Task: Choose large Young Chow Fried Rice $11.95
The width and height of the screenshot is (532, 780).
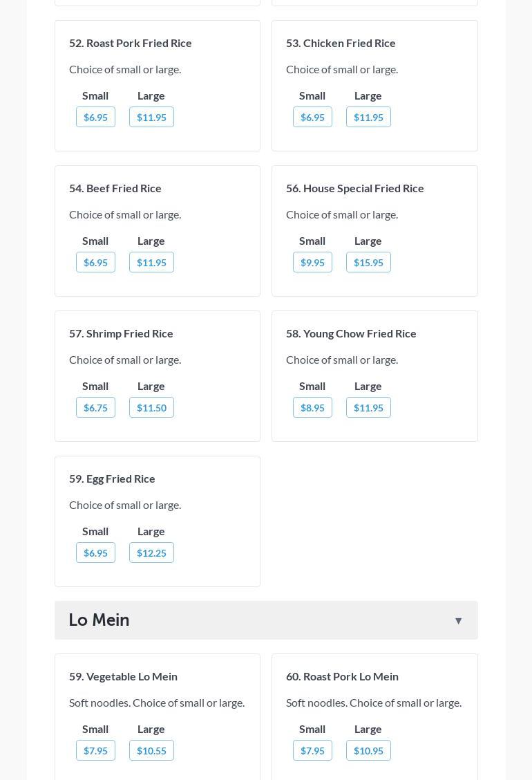Action: pyautogui.click(x=368, y=408)
